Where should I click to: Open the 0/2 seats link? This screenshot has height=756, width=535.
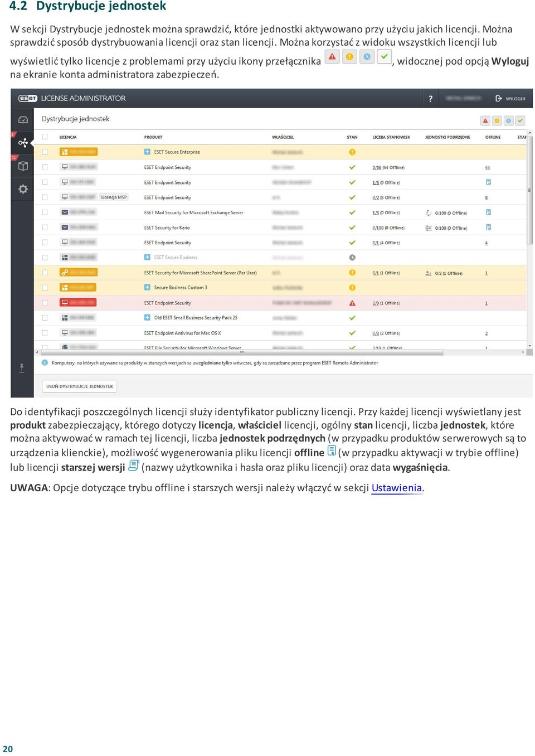pos(376,197)
